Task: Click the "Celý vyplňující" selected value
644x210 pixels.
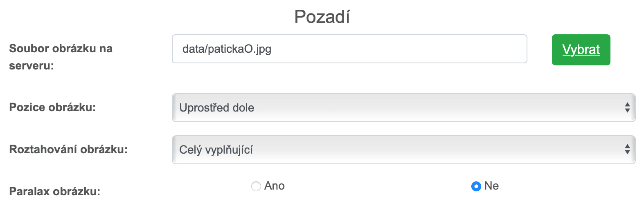Action: click(x=216, y=150)
